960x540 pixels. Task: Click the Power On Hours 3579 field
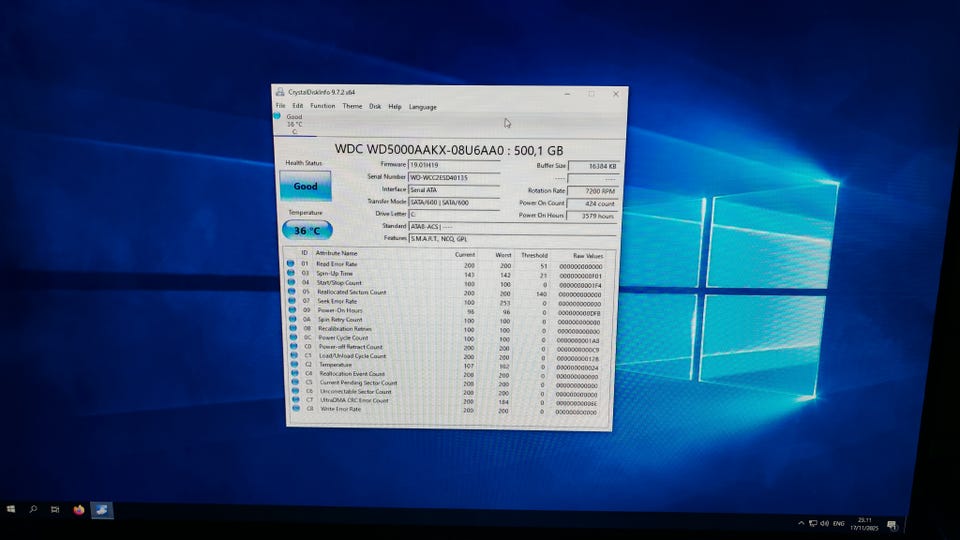click(x=591, y=216)
